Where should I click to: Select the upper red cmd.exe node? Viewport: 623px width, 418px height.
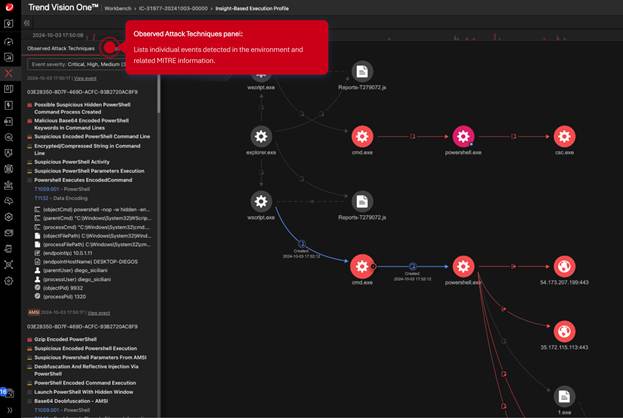click(362, 137)
